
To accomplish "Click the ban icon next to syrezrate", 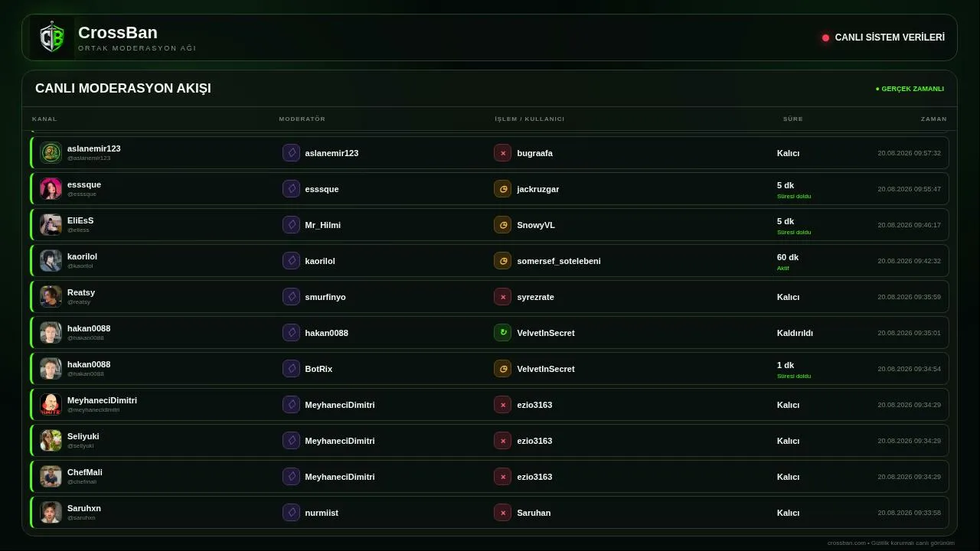I will click(x=502, y=297).
